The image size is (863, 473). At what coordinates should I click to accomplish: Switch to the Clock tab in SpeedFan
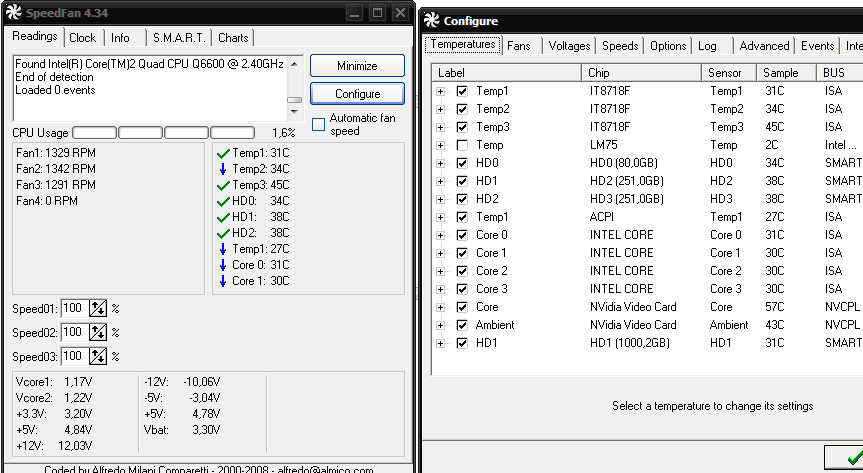coord(83,38)
